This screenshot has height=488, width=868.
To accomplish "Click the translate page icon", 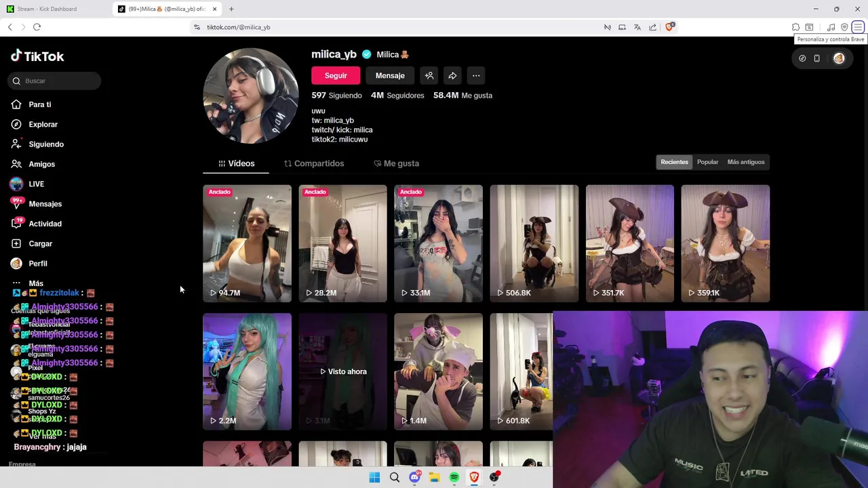I will tap(637, 27).
